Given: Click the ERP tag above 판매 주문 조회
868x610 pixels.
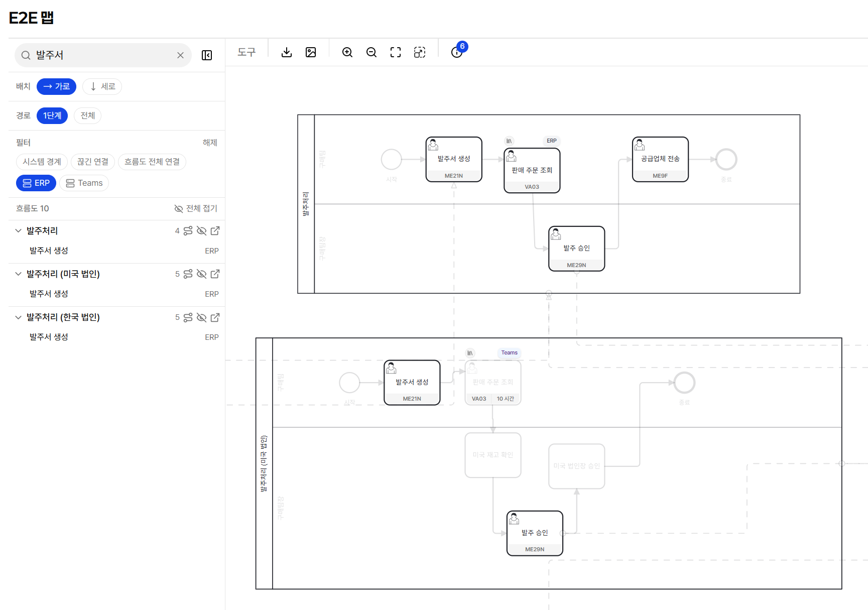Looking at the screenshot, I should tap(552, 141).
